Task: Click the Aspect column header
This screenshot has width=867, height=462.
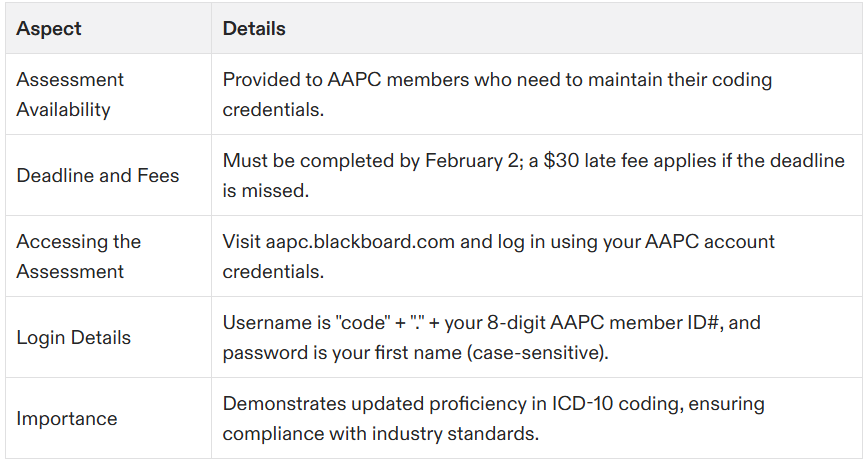Action: 49,29
